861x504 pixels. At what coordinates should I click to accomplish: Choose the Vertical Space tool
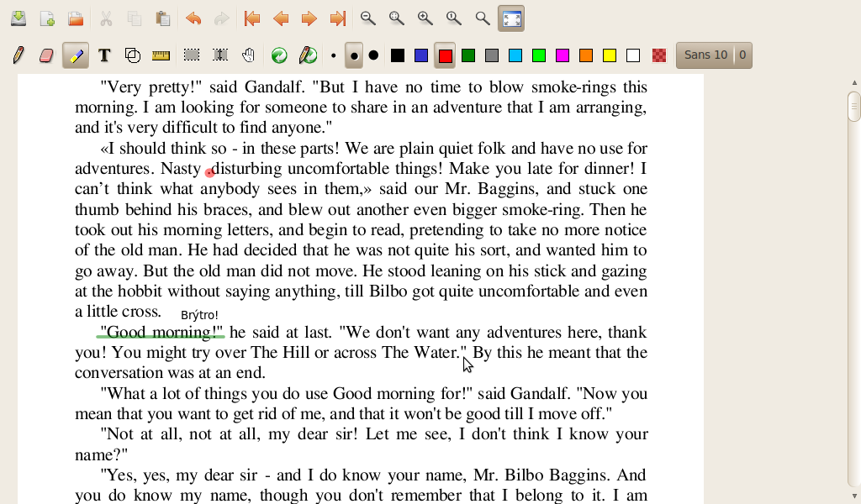coord(220,55)
